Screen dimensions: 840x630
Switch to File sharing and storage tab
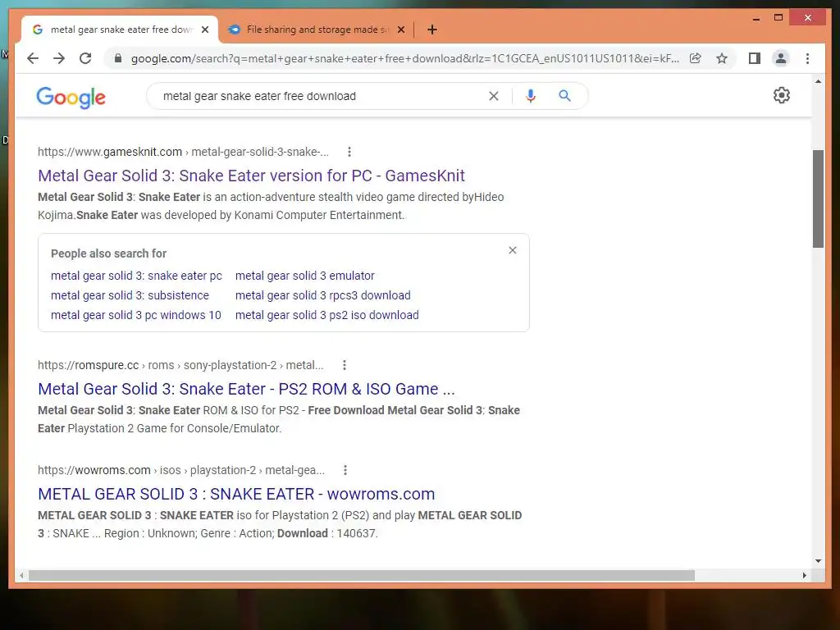click(317, 30)
